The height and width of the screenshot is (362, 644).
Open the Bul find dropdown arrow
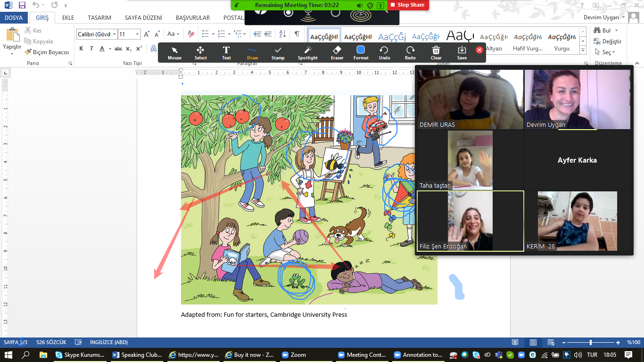(x=615, y=31)
